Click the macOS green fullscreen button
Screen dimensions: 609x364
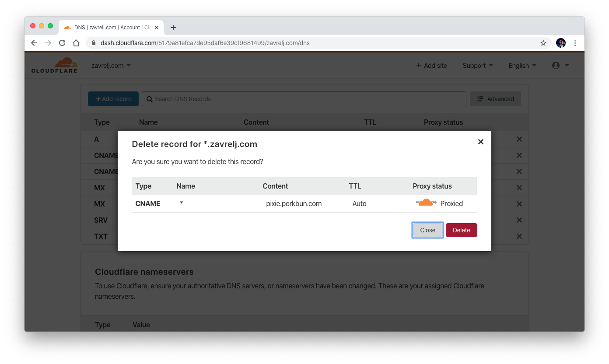[x=50, y=26]
